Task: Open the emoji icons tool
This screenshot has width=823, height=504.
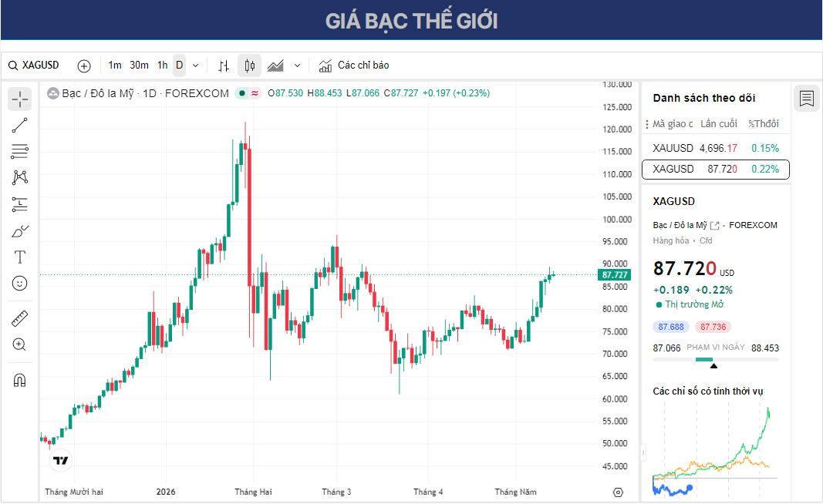Action: coord(19,284)
